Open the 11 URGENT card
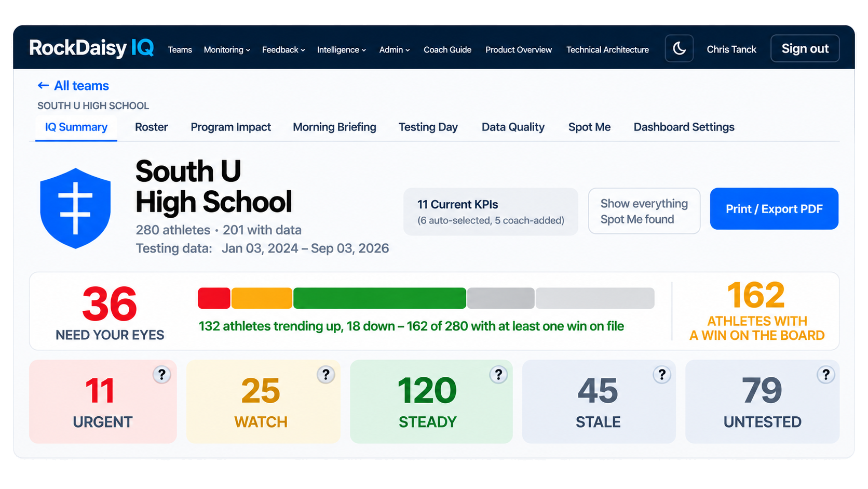This screenshot has height=489, width=868. [103, 402]
